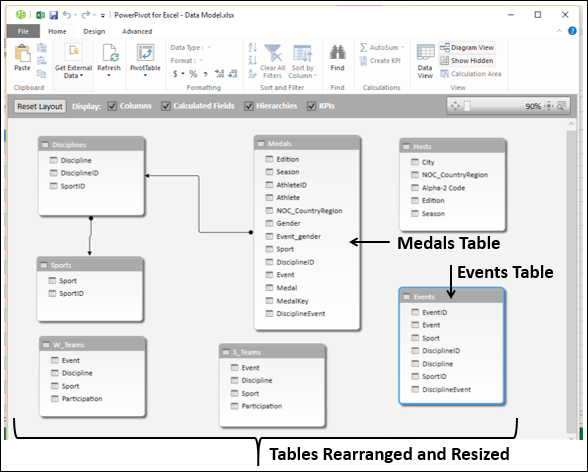Viewport: 588px width, 472px height.
Task: Open the Data Type dropdown
Action: pyautogui.click(x=209, y=48)
